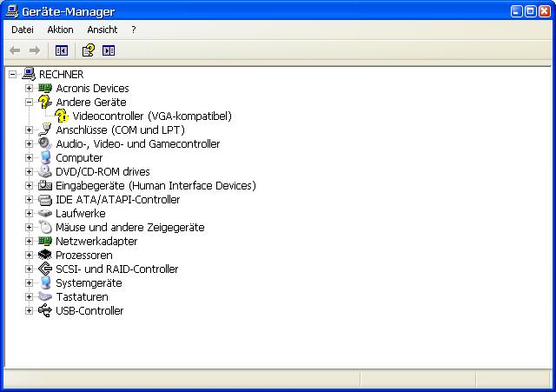Select the Prozessoren label
The height and width of the screenshot is (392, 556).
[x=84, y=255]
